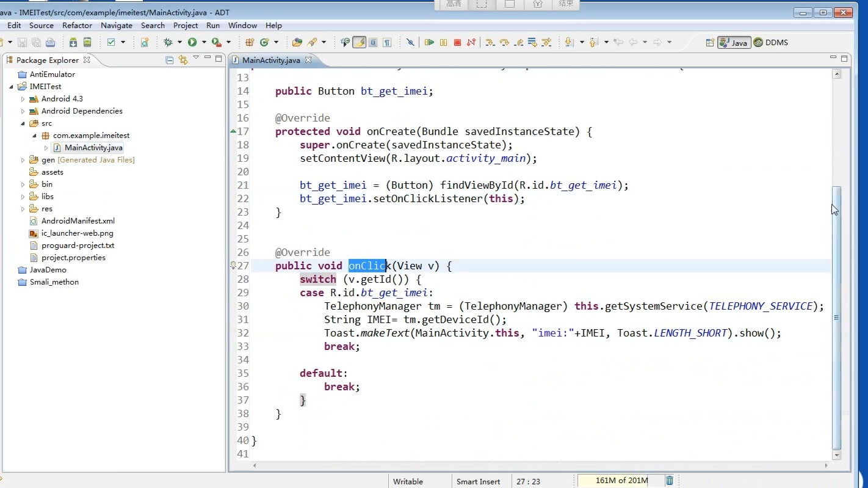Expand the Android 4.3 tree node
Image resolution: width=868 pixels, height=488 pixels.
(x=23, y=99)
